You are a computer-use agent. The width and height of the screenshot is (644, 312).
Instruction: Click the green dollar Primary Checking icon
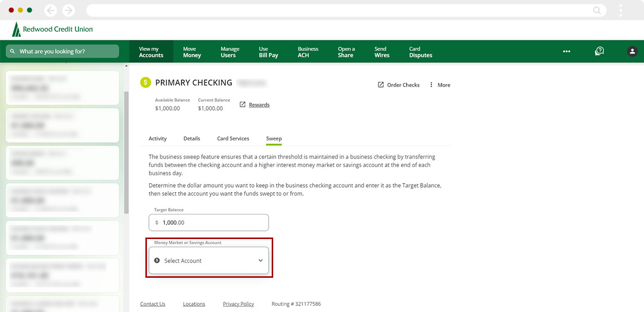coord(145,83)
